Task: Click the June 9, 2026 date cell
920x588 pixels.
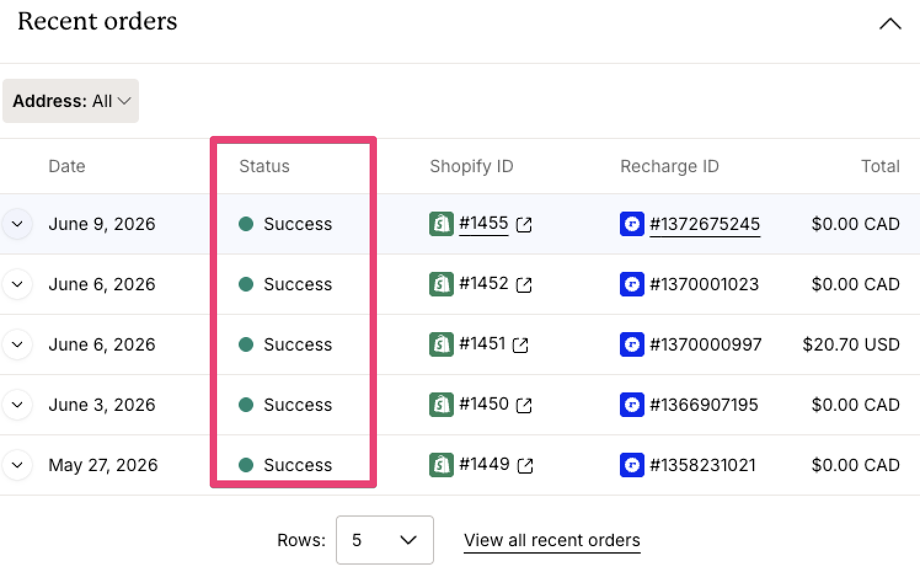Action: point(102,224)
